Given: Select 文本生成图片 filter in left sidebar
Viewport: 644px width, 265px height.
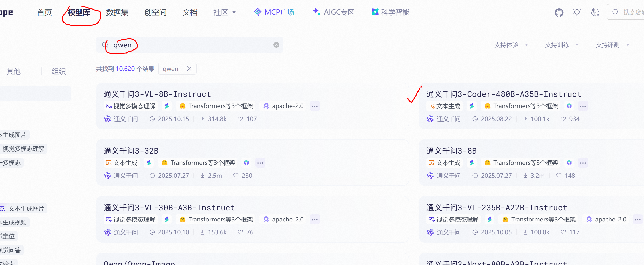Looking at the screenshot, I should 24,209.
